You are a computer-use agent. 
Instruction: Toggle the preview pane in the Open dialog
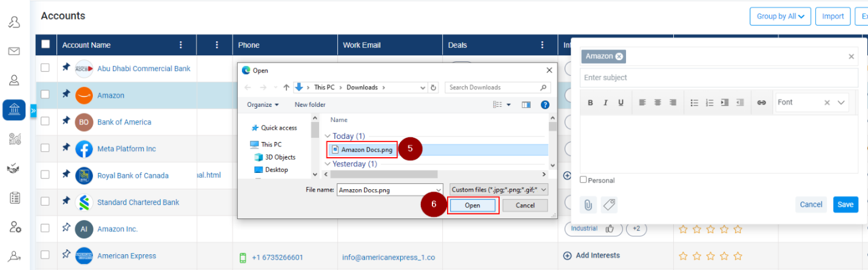tap(527, 105)
